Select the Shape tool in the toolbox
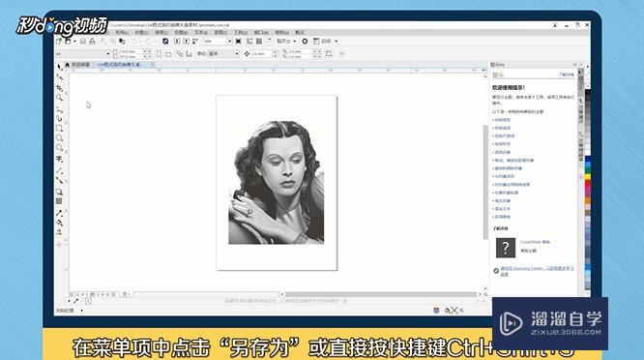Image resolution: width=644 pixels, height=360 pixels. 59,76
